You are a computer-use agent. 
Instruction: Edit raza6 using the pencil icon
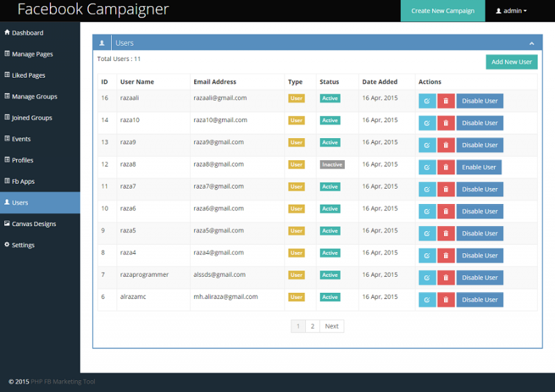[427, 212]
